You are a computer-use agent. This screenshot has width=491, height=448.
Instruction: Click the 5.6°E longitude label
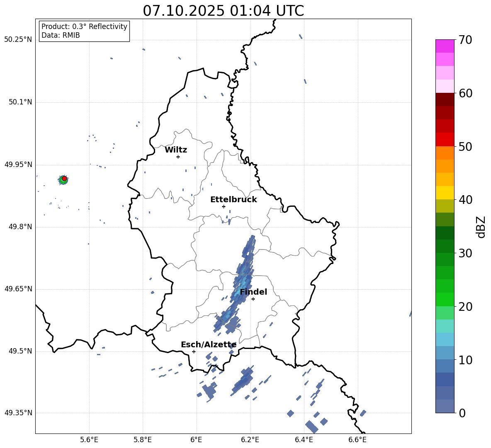[89, 440]
